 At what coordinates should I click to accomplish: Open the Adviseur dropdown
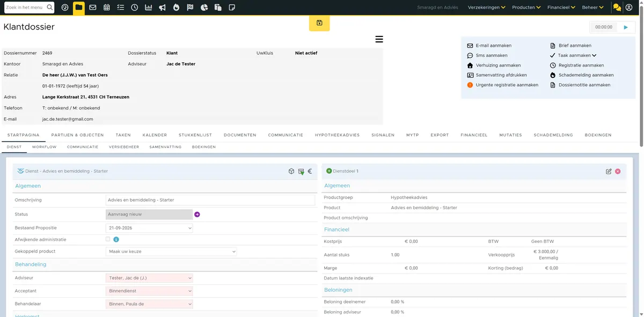pyautogui.click(x=149, y=278)
